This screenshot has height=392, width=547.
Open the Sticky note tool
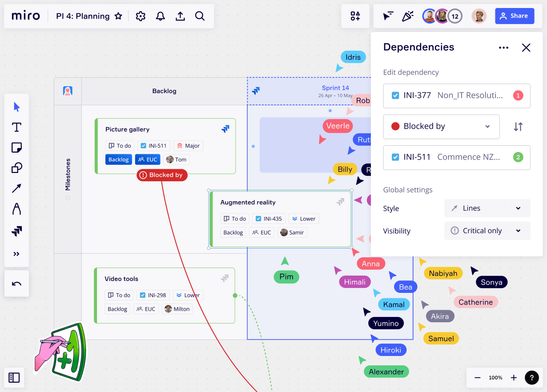pos(16,148)
